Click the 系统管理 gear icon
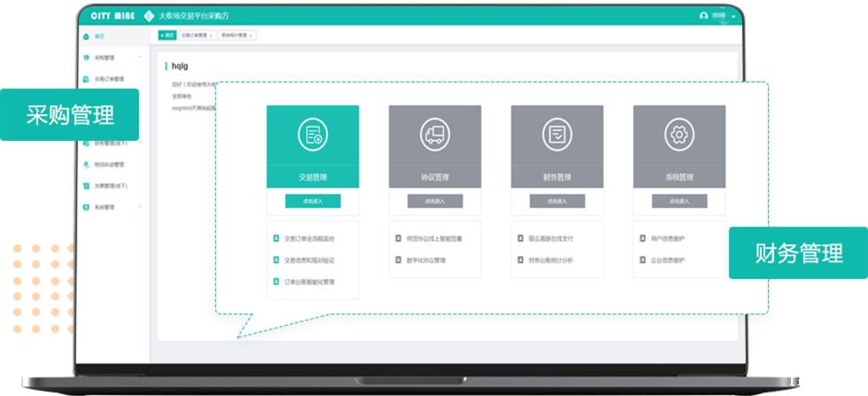Viewport: 868px width, 396px height. pos(679,135)
